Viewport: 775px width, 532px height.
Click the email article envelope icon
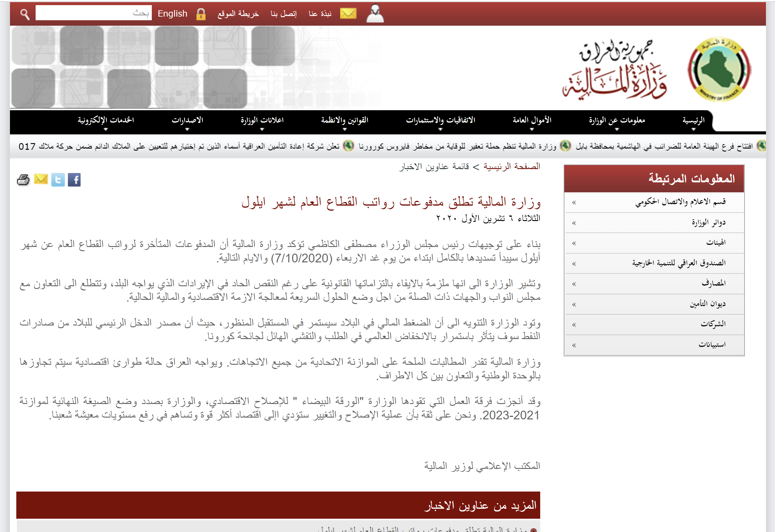[41, 179]
